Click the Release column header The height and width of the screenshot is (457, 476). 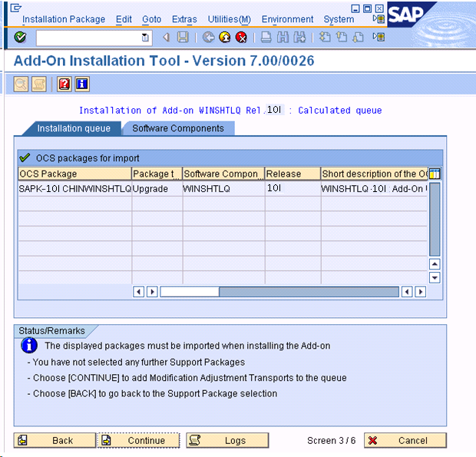coord(293,174)
